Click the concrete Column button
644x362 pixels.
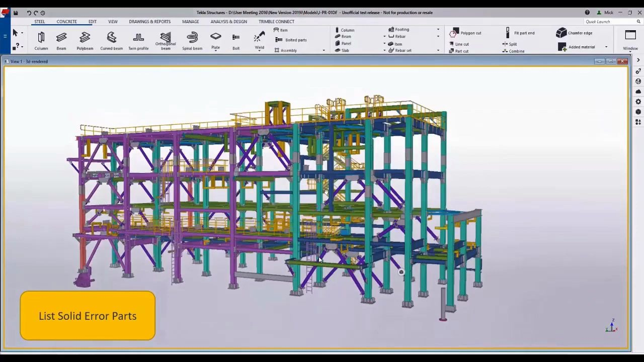pyautogui.click(x=345, y=30)
